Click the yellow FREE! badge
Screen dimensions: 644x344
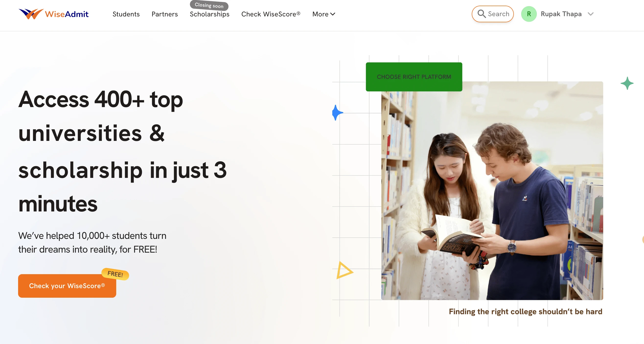(x=115, y=274)
